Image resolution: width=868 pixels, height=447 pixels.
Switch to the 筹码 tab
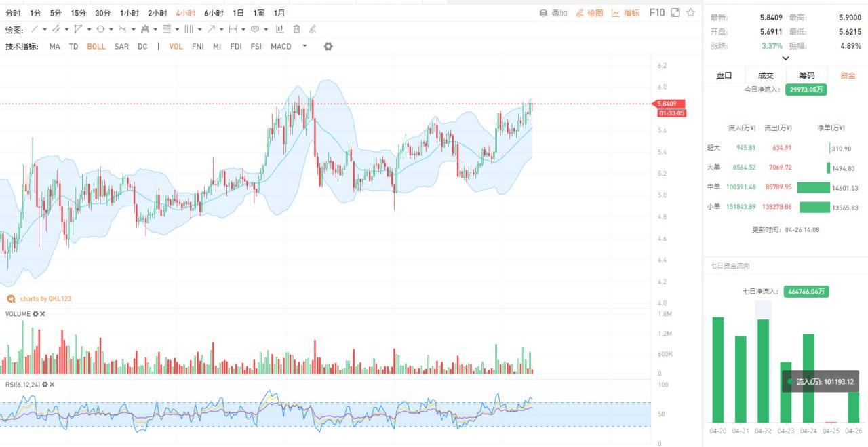point(806,75)
